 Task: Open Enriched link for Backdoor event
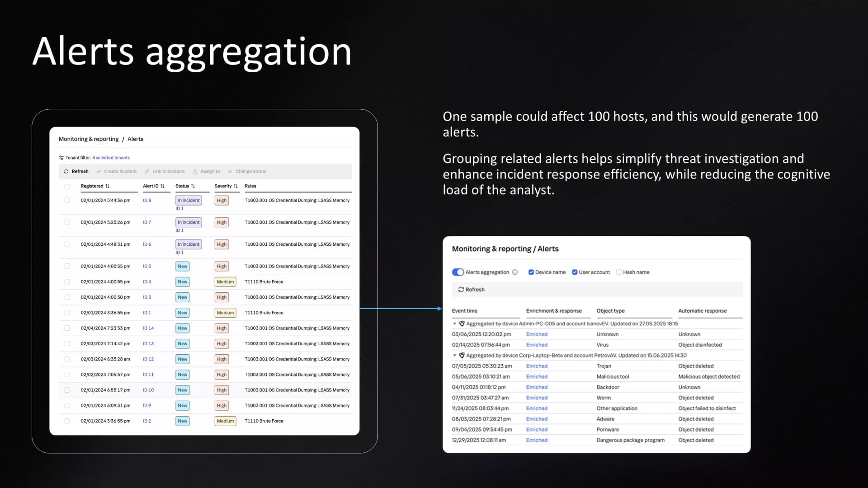pyautogui.click(x=537, y=387)
